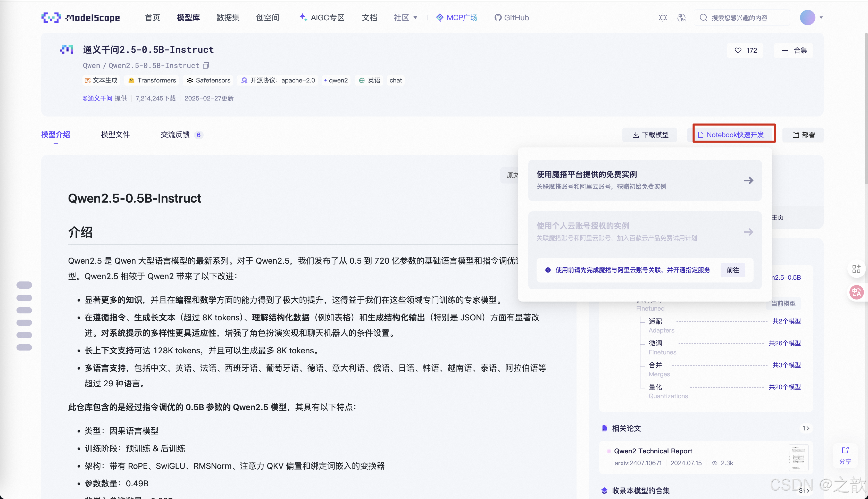Open the Qwen organization link
Image resolution: width=868 pixels, height=499 pixels.
pyautogui.click(x=91, y=65)
